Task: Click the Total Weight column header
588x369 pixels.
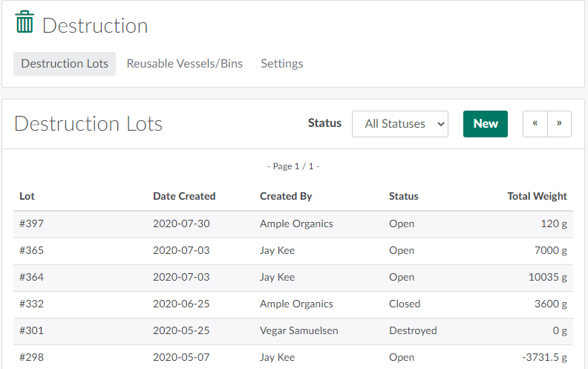Action: click(x=537, y=197)
